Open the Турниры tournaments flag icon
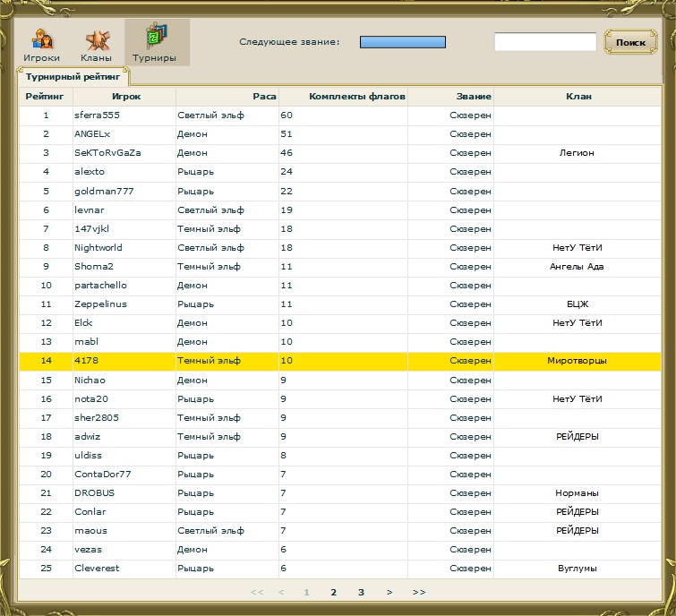 pyautogui.click(x=156, y=37)
